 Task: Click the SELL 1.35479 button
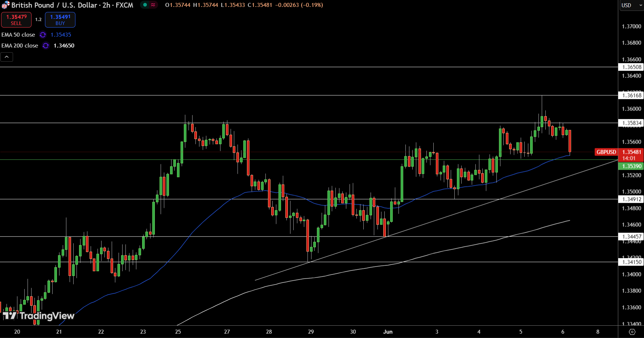[16, 20]
